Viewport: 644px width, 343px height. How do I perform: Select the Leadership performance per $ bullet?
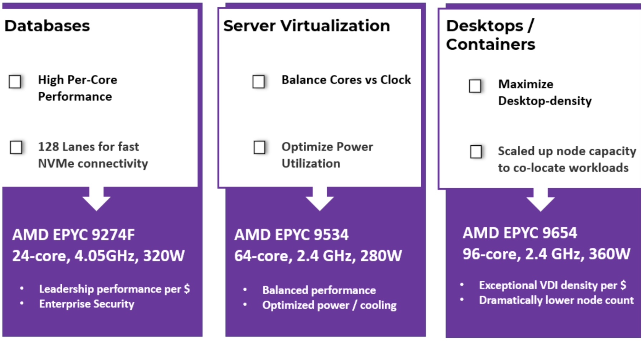coord(114,289)
